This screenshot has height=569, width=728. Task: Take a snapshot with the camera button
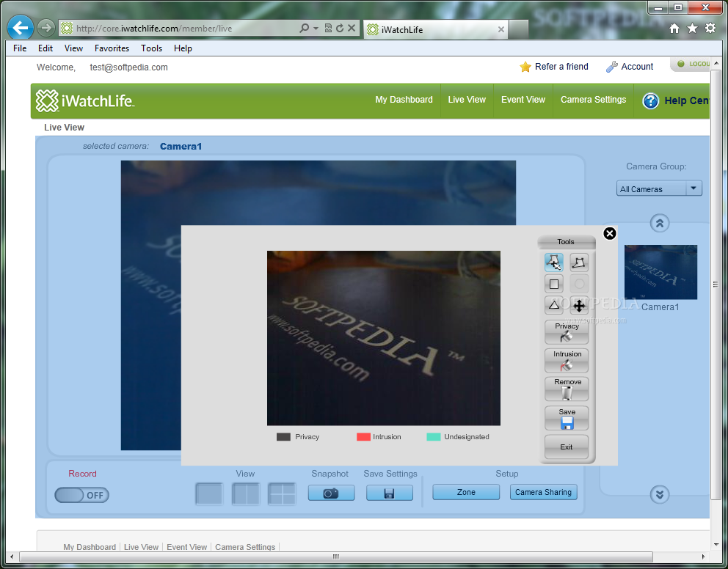point(331,493)
